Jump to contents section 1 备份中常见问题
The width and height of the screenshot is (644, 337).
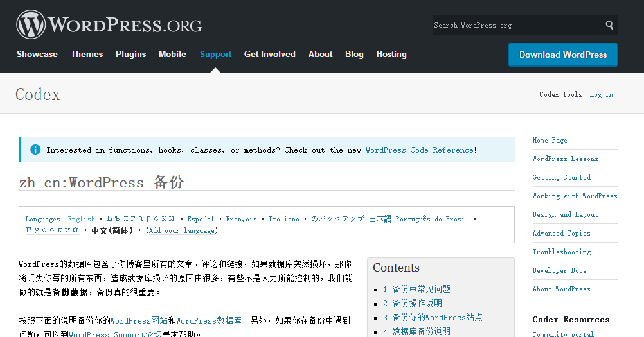(x=416, y=289)
